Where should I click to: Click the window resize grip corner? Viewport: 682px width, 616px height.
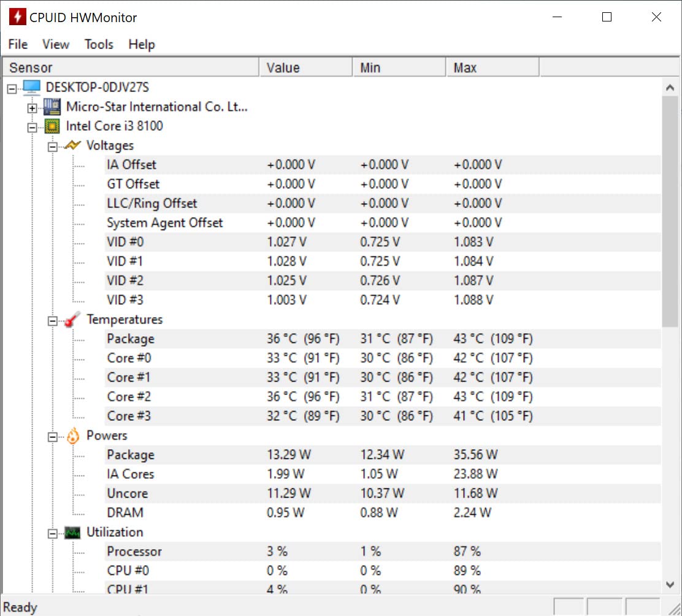[x=675, y=609]
